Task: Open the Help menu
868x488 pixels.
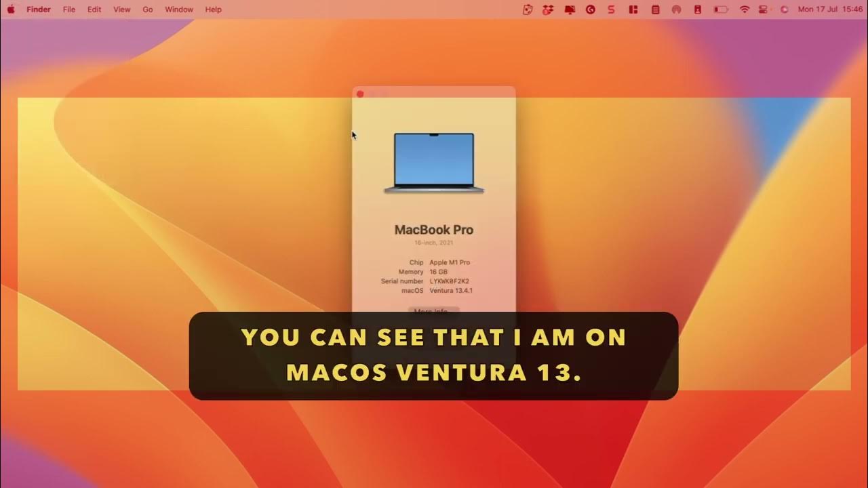Action: 214,9
